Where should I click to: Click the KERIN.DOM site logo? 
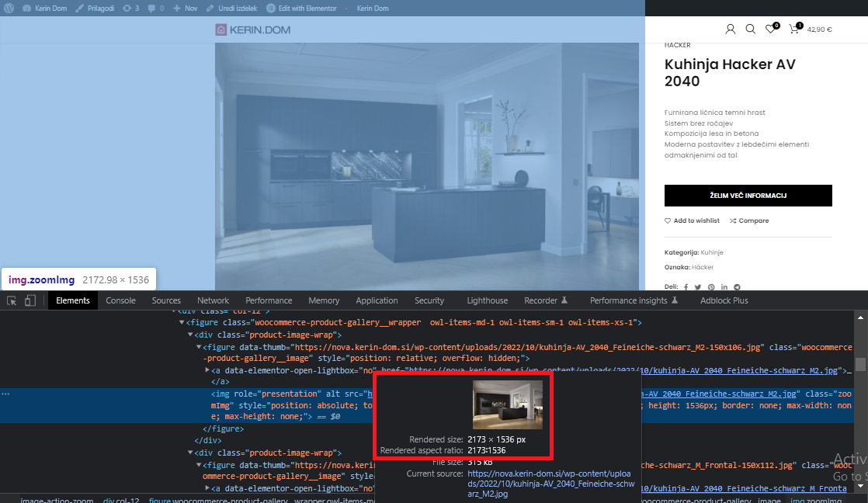[253, 29]
